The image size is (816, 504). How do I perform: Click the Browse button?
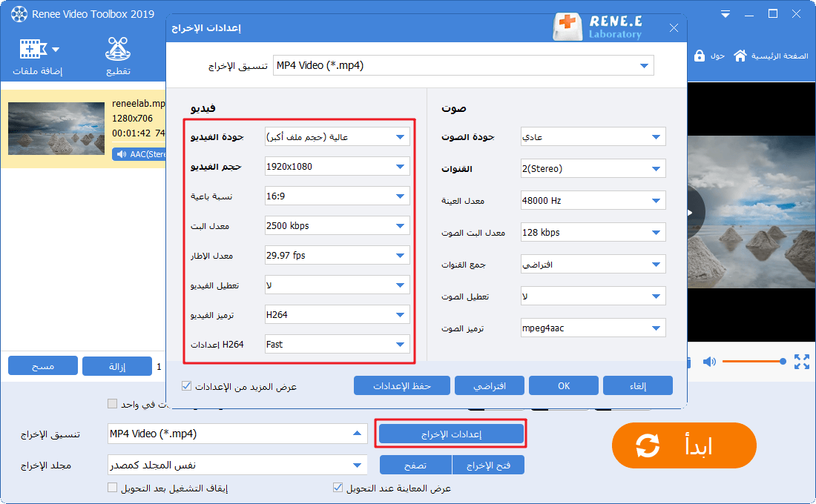pyautogui.click(x=415, y=465)
